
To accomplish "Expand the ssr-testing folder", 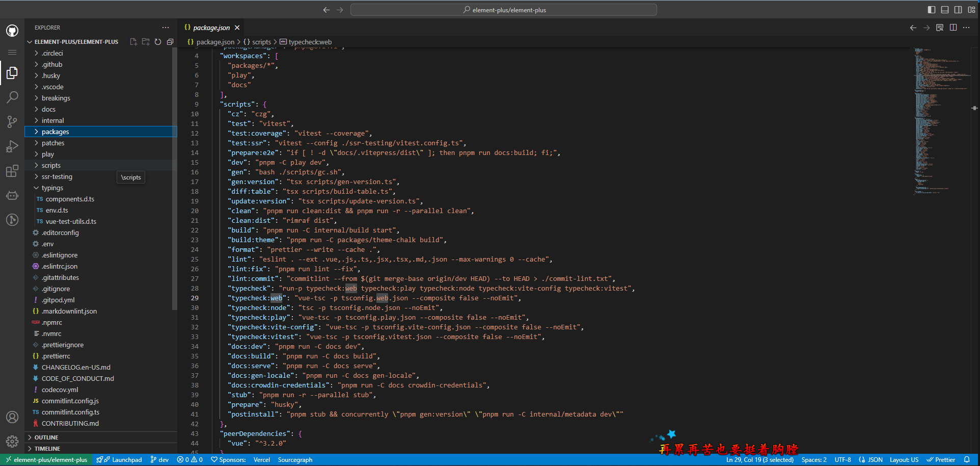I will click(x=101, y=176).
